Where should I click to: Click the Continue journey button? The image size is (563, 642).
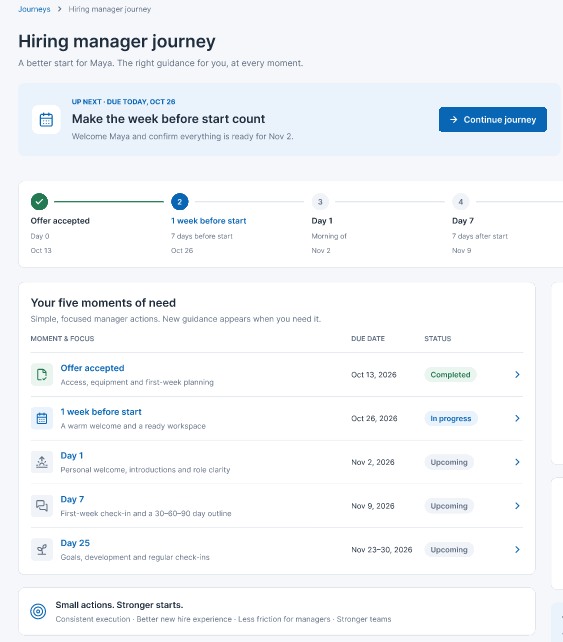[x=493, y=120]
